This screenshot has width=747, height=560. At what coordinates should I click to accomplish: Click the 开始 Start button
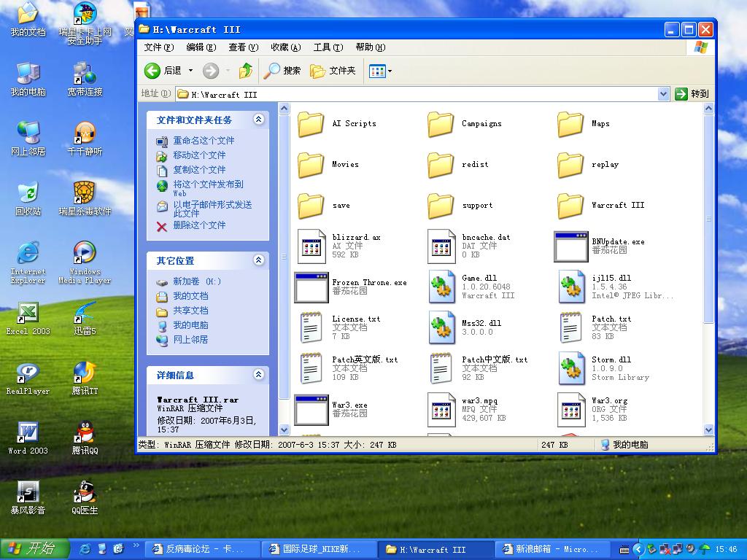35,549
